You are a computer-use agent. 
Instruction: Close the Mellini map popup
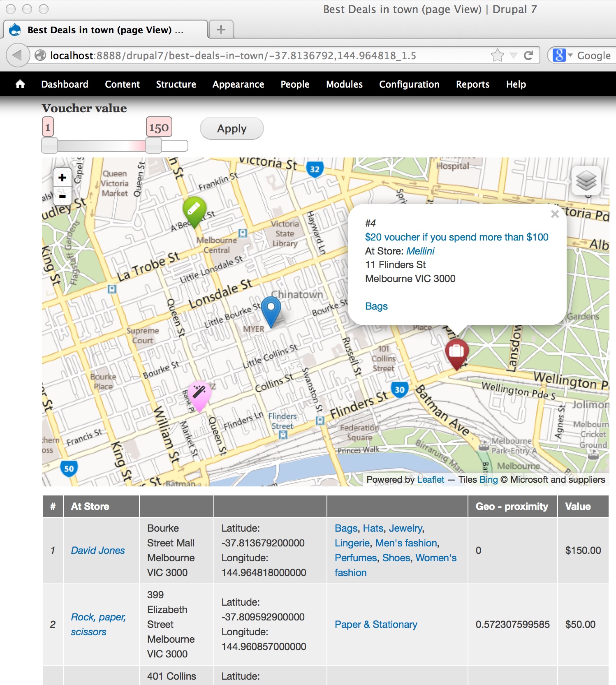coord(555,214)
